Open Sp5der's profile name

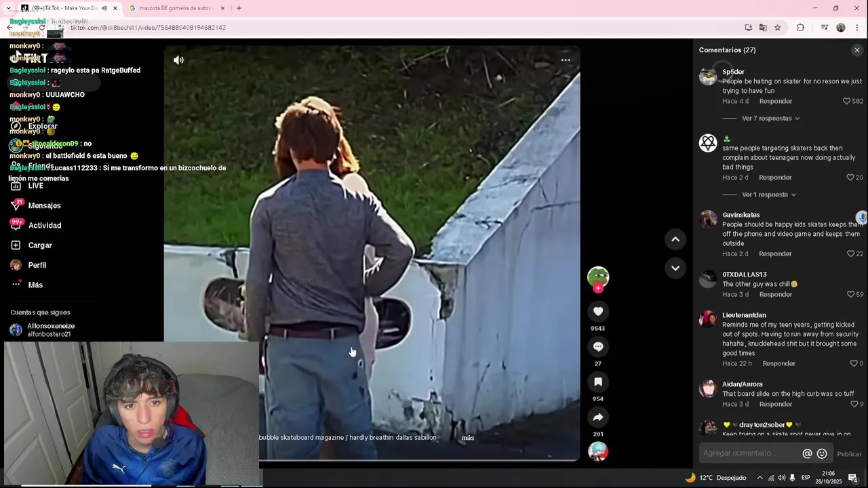click(x=733, y=72)
